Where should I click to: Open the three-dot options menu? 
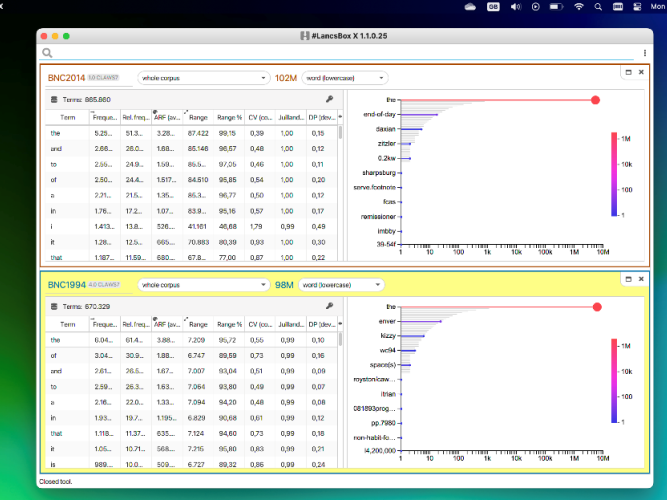point(644,53)
